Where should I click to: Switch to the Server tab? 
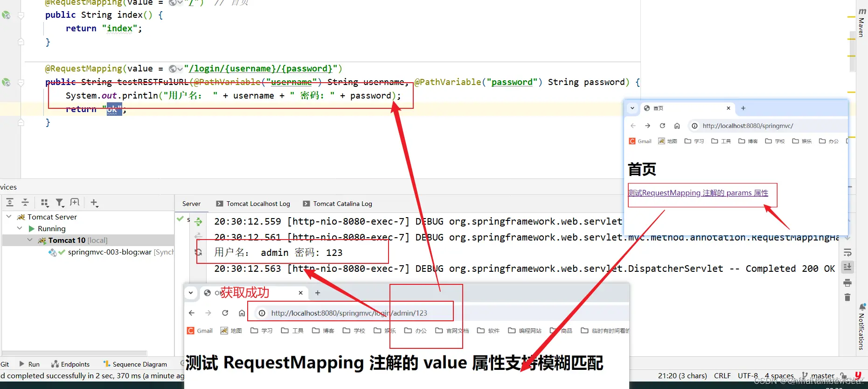191,204
